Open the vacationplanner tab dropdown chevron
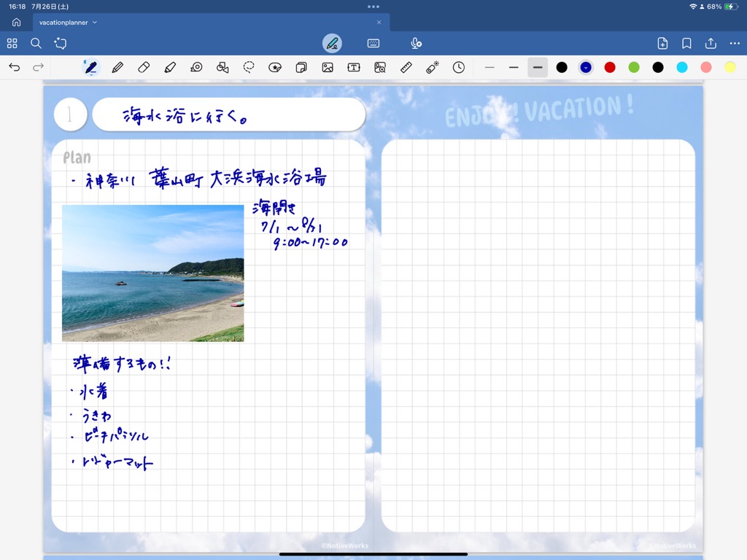747x560 pixels. pyautogui.click(x=95, y=23)
